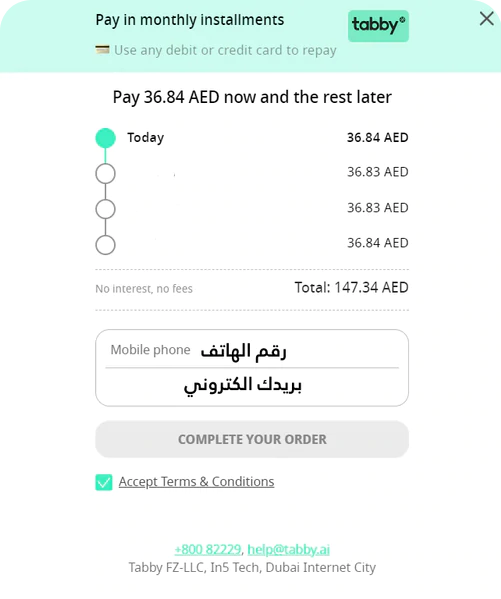Image resolution: width=501 pixels, height=599 pixels.
Task: Click the Total: 147.34 AED text
Action: pyautogui.click(x=351, y=287)
